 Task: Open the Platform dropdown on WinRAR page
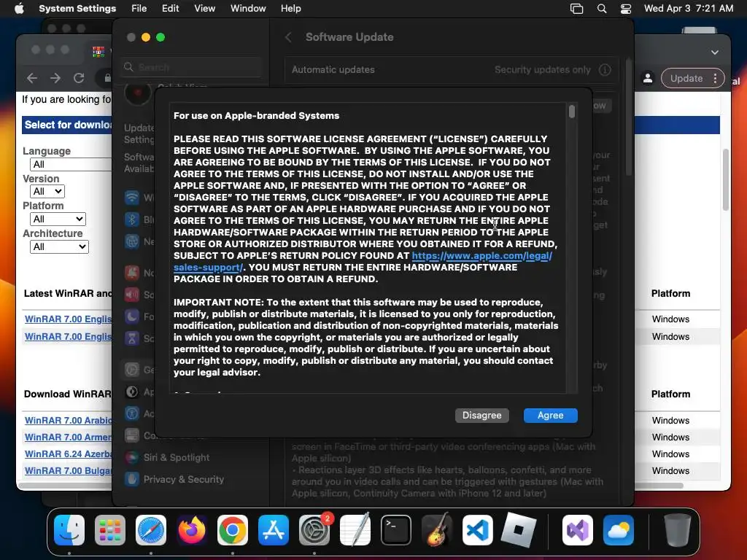click(58, 219)
